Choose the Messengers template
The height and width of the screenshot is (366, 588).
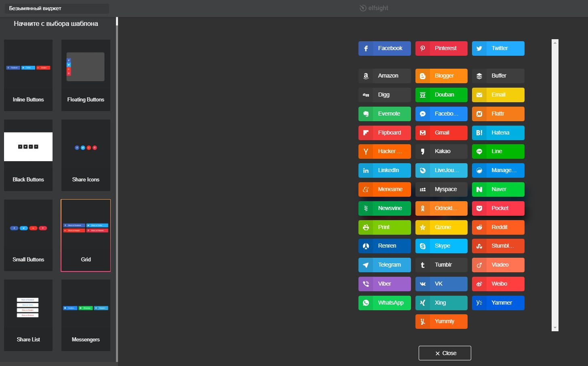[86, 315]
